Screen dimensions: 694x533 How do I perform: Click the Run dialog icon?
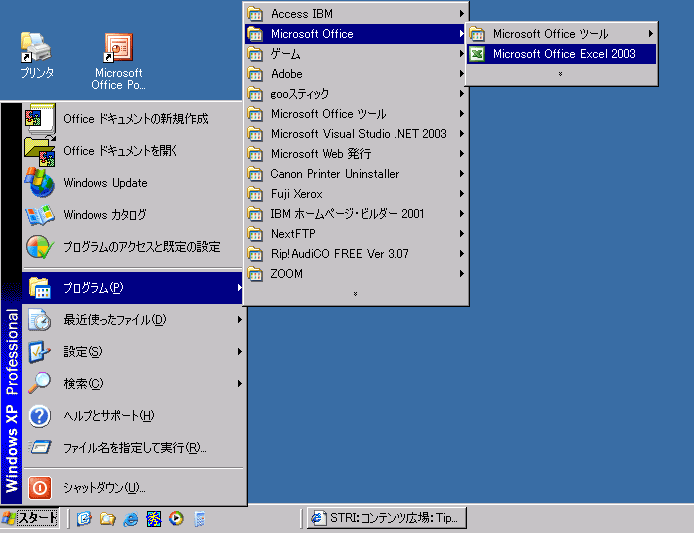[x=41, y=447]
